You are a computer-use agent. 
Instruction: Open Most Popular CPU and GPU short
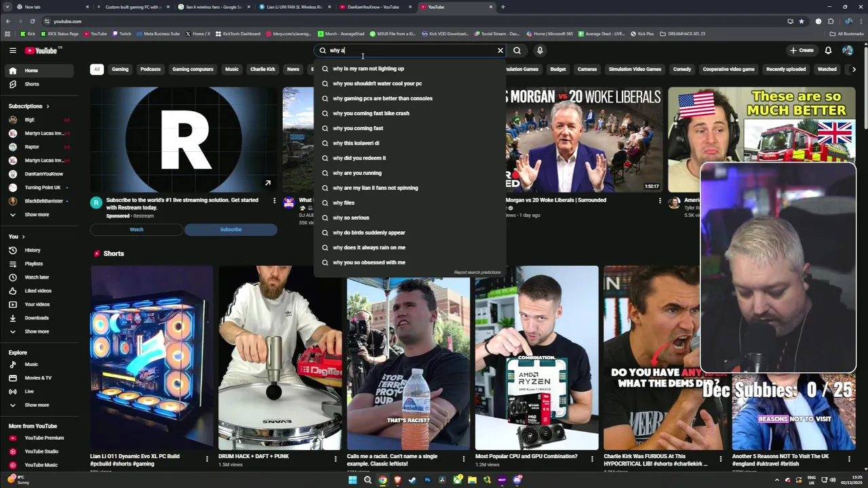click(537, 358)
